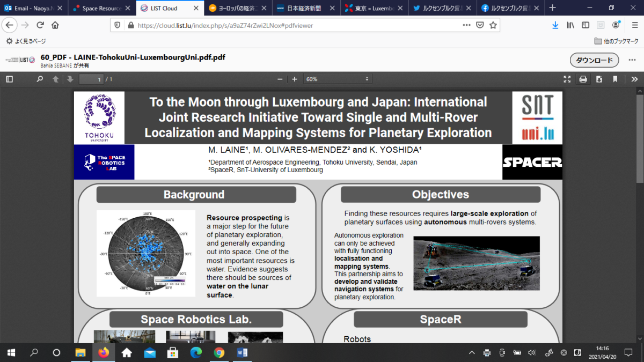Open the Firefox account menu
The image size is (644, 362).
tap(616, 25)
